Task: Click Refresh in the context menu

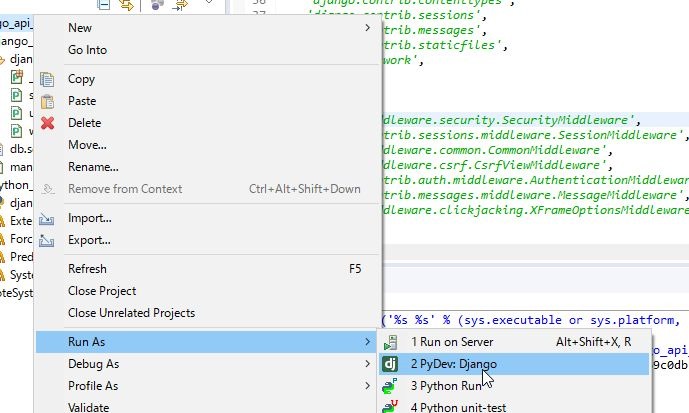Action: [87, 269]
